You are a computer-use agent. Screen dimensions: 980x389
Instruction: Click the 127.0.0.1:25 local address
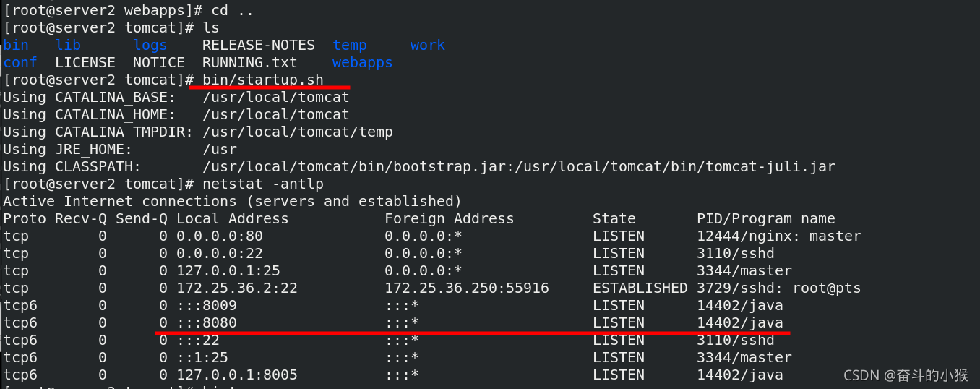228,270
